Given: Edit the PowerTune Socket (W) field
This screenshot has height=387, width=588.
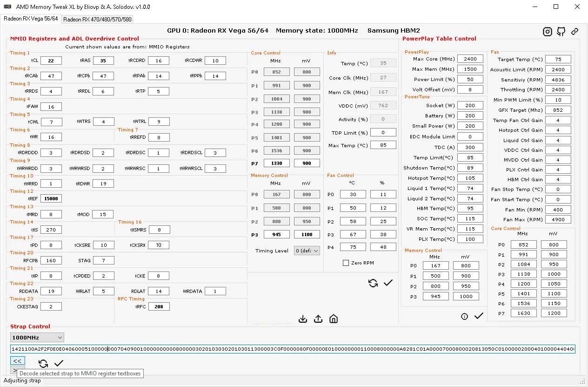Looking at the screenshot, I should pos(470,105).
